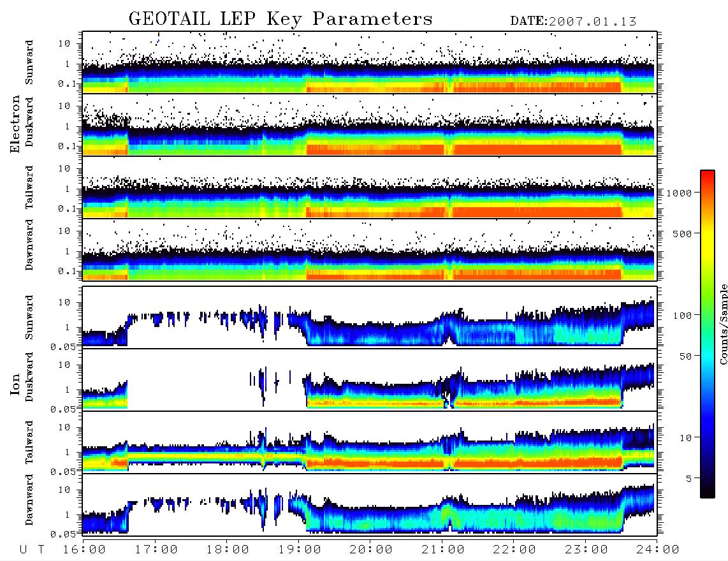728x561 pixels.
Task: Select the Electron 'Sunward' panel label
Action: pyautogui.click(x=29, y=62)
